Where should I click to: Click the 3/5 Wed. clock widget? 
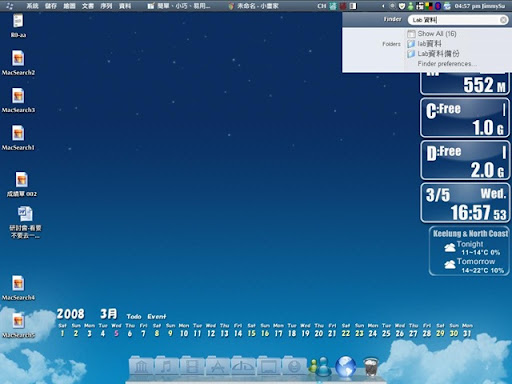pos(465,203)
